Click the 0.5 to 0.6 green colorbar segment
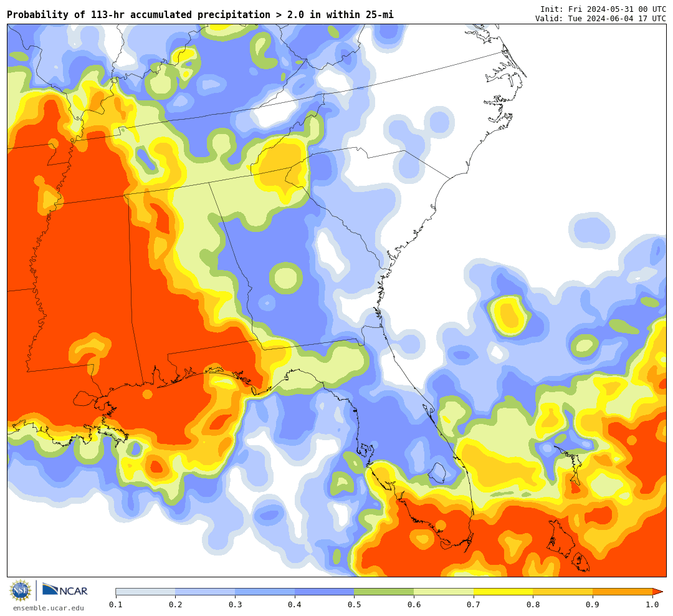This screenshot has height=616, width=673. click(x=384, y=592)
